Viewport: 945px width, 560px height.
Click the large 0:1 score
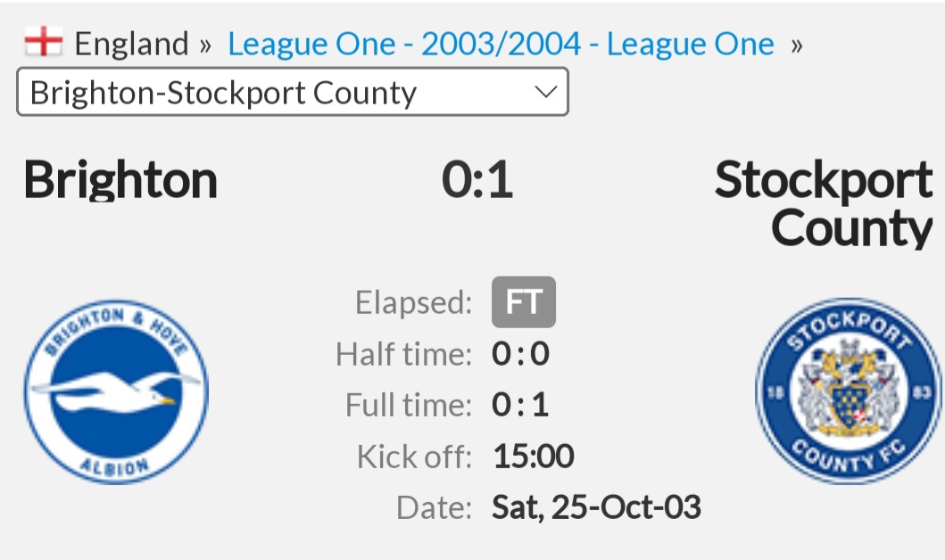477,179
